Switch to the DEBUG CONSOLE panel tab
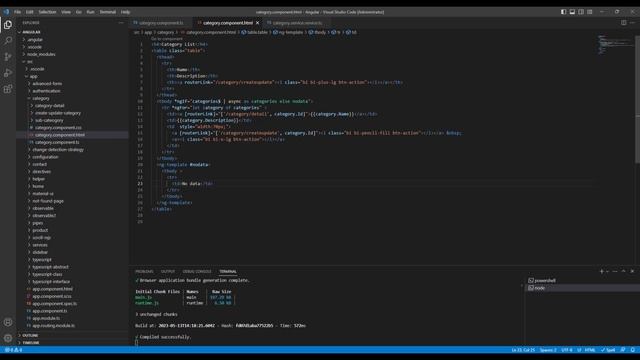 [x=197, y=271]
